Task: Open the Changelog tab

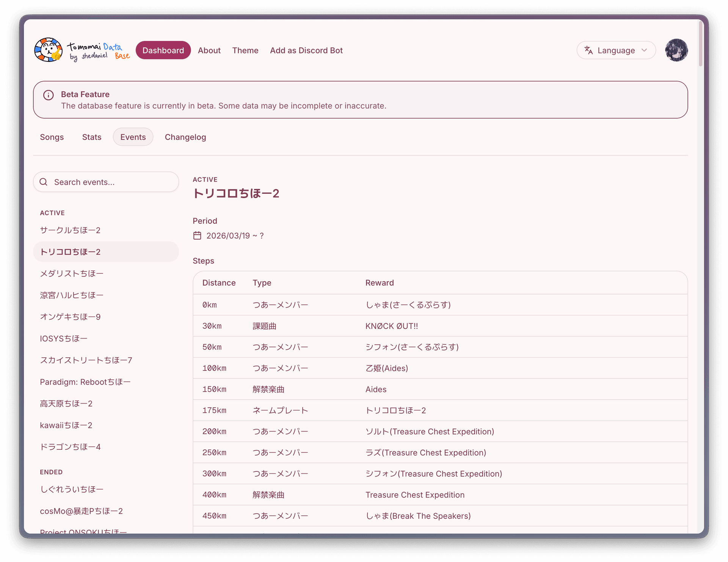Action: 185,137
